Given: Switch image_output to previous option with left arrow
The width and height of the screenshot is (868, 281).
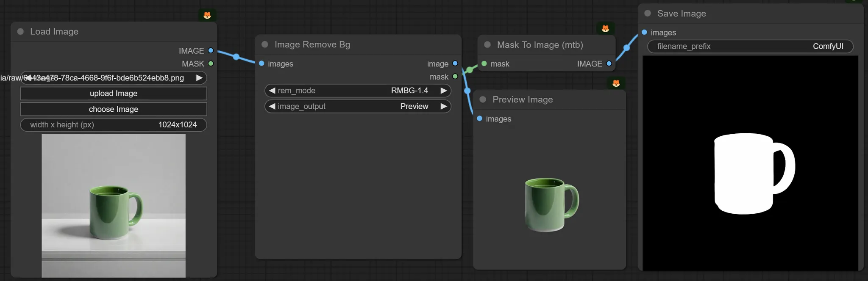Looking at the screenshot, I should pyautogui.click(x=272, y=106).
